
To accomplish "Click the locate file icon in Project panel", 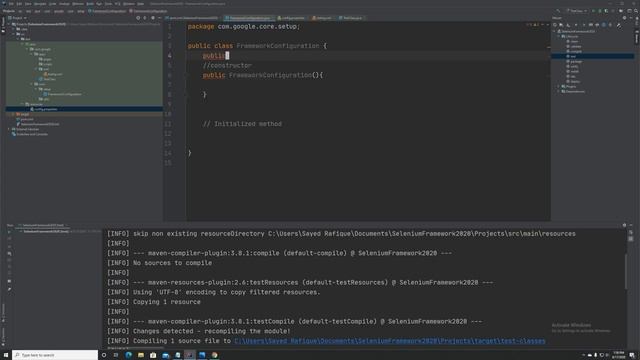I will (138, 18).
